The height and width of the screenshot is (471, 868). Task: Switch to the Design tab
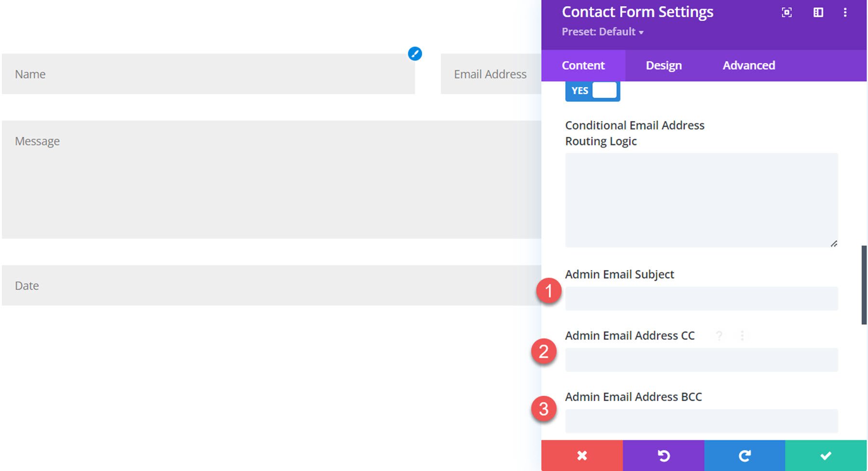(x=663, y=66)
